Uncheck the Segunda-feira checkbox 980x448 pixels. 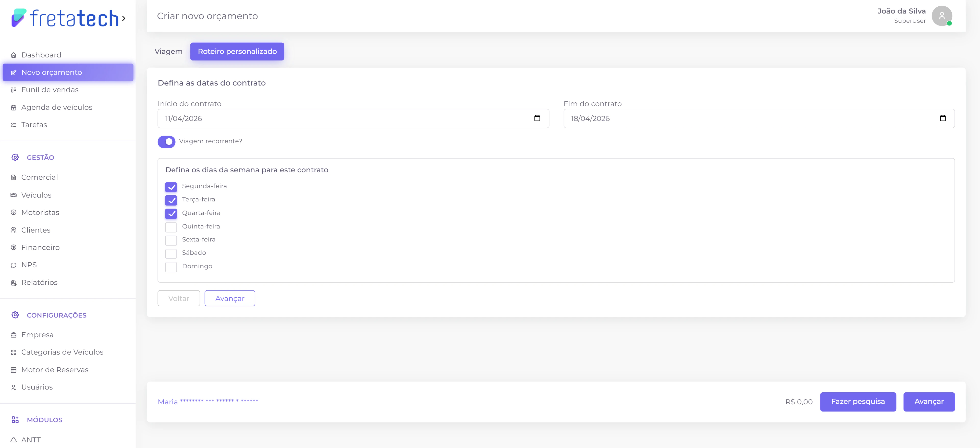click(171, 187)
